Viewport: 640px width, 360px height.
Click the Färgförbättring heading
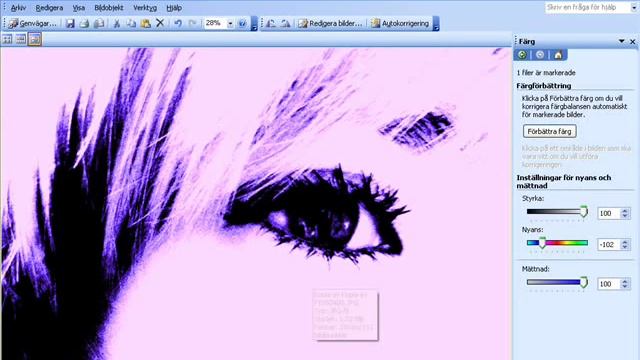(544, 86)
